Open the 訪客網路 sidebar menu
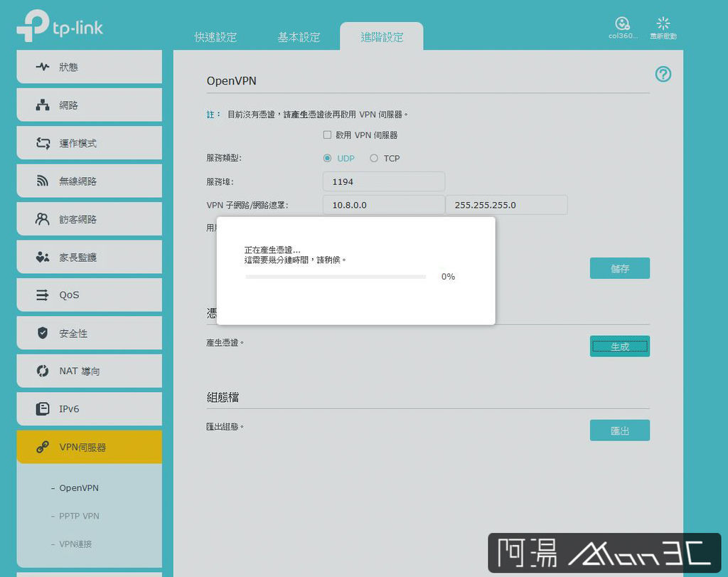 point(89,219)
